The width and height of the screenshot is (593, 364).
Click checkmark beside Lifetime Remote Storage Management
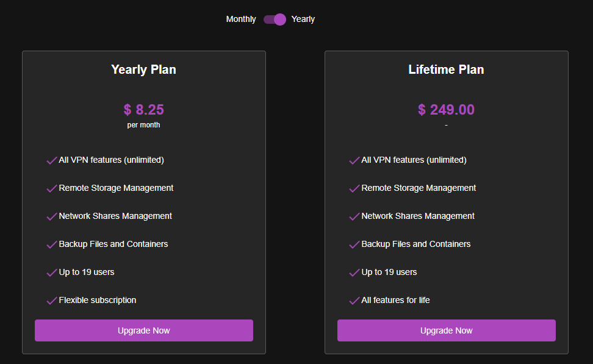click(x=354, y=189)
